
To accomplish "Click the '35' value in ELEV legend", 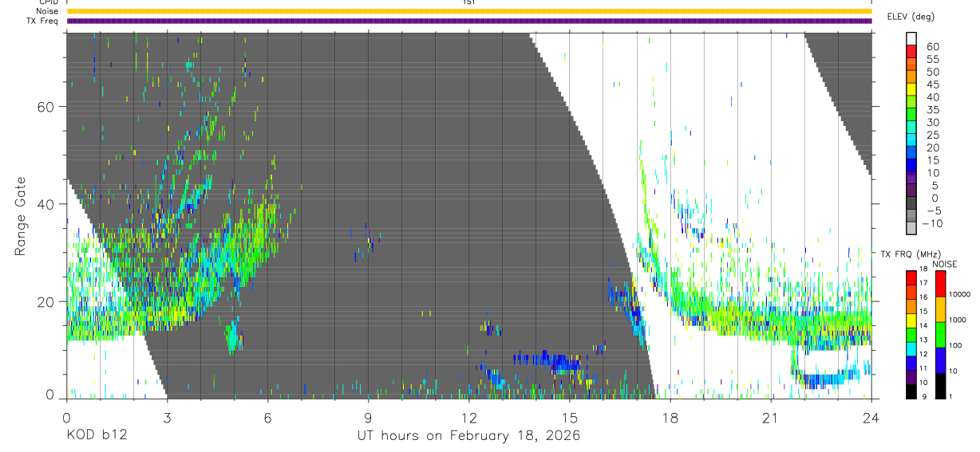I will tap(932, 110).
